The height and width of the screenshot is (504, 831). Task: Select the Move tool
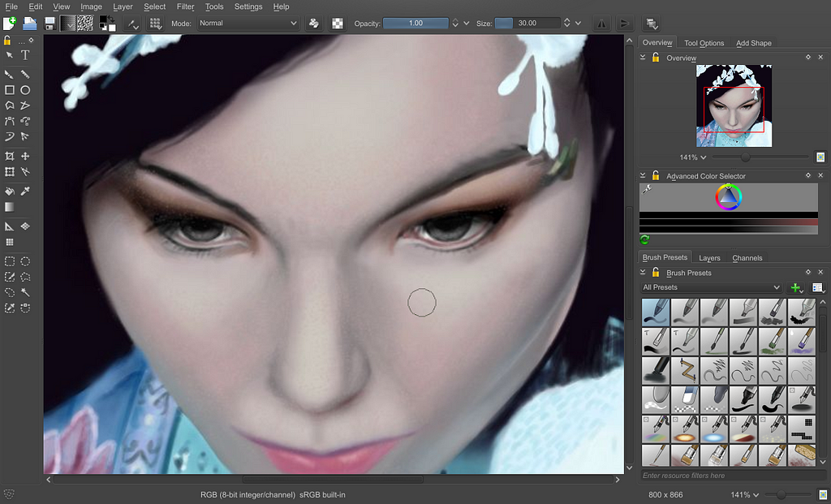(x=25, y=157)
